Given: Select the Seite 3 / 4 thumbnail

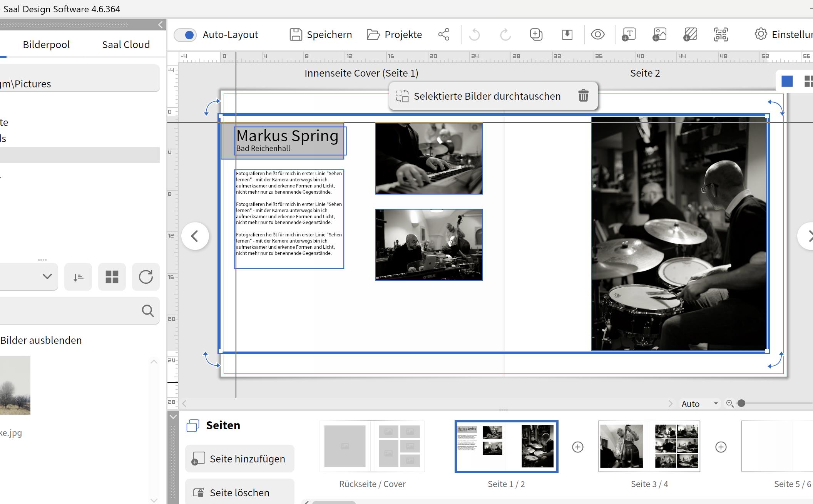Looking at the screenshot, I should 649,446.
